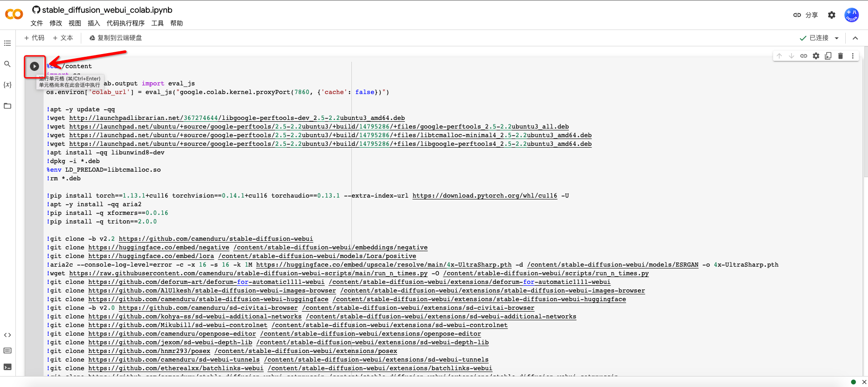Open more cell actions three-dot menu

click(x=853, y=56)
